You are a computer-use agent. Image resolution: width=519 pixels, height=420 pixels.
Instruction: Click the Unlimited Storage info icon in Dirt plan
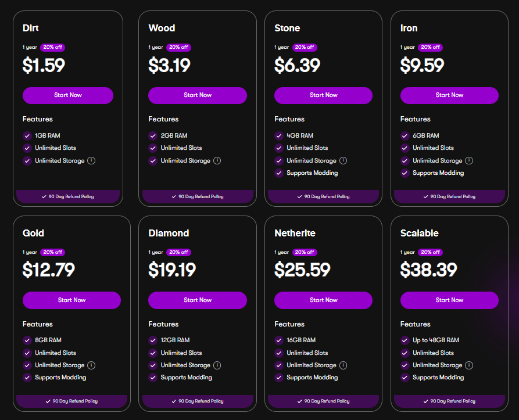click(x=91, y=160)
